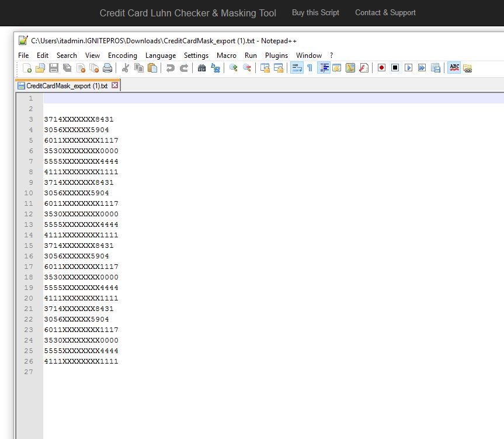Click line number 10 in the margin
The height and width of the screenshot is (439, 504).
(x=28, y=193)
